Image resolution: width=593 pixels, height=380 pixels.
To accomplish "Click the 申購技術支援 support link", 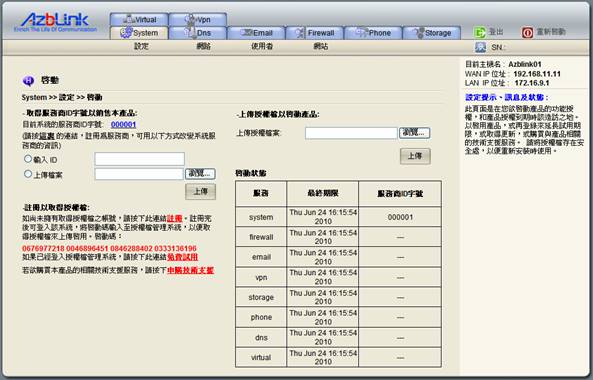I will (190, 270).
